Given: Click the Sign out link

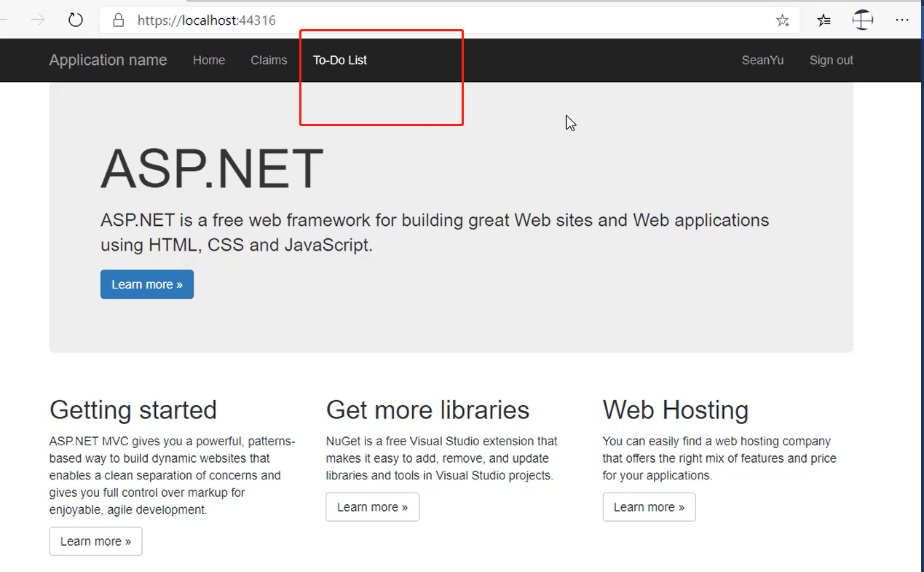Looking at the screenshot, I should (x=831, y=60).
